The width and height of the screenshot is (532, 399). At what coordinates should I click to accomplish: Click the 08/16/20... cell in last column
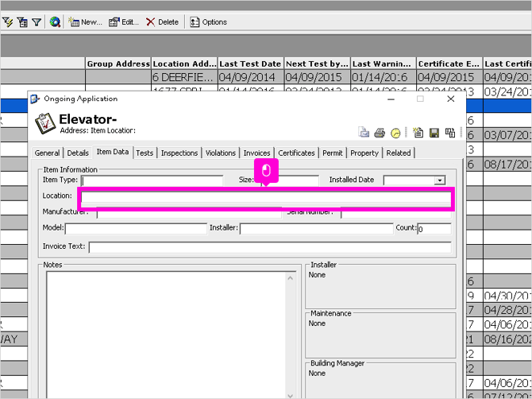pyautogui.click(x=507, y=339)
